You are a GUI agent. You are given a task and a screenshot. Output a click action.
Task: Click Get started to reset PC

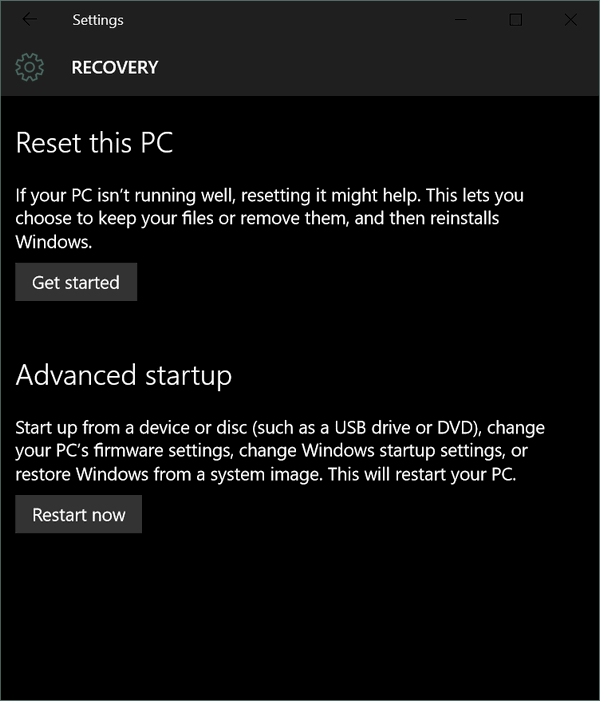76,282
